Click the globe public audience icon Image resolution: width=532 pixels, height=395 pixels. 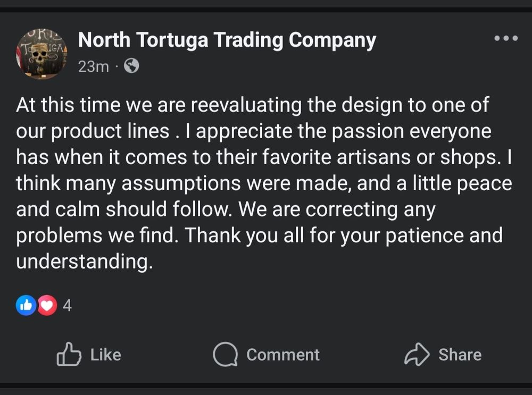pos(131,66)
